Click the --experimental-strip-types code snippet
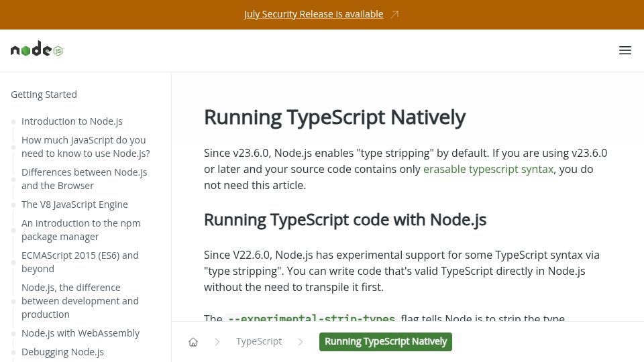The height and width of the screenshot is (362, 644). 311,318
